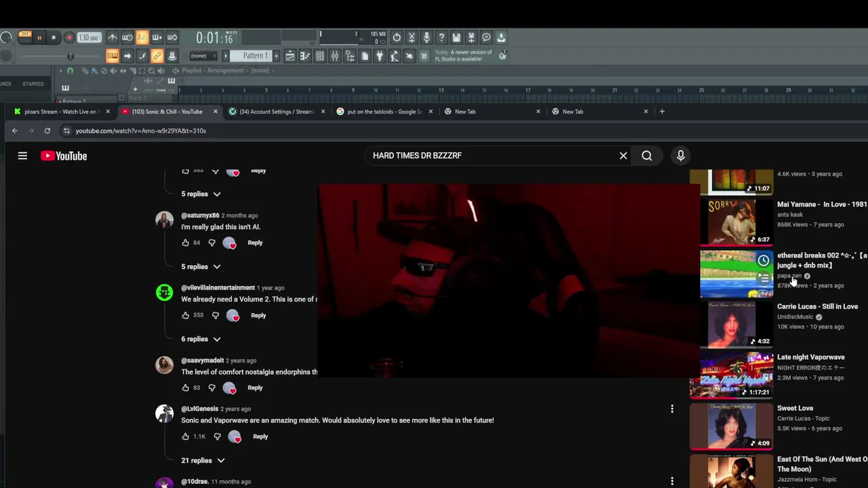Click the step forward arrow icon
This screenshot has width=868, height=488.
[x=127, y=56]
